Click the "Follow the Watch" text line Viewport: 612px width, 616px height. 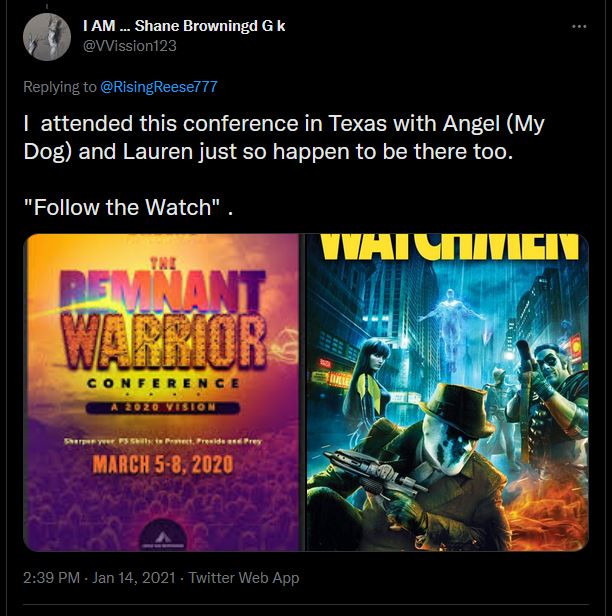128,207
